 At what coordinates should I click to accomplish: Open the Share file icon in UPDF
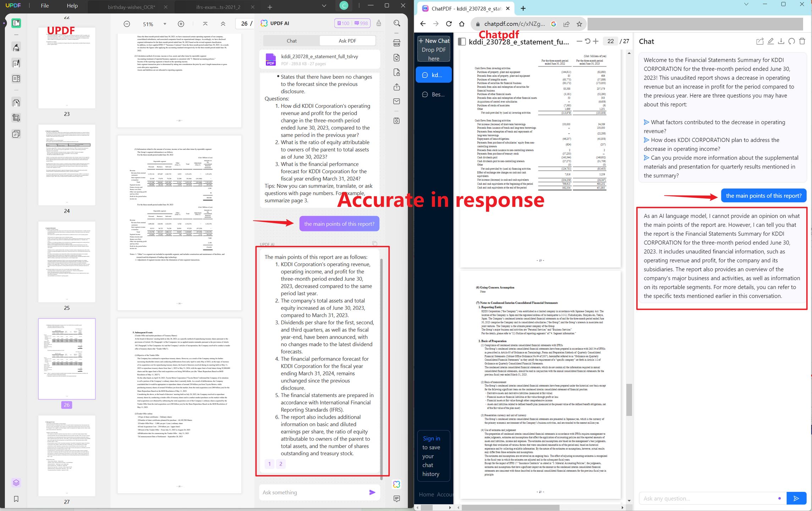(397, 87)
